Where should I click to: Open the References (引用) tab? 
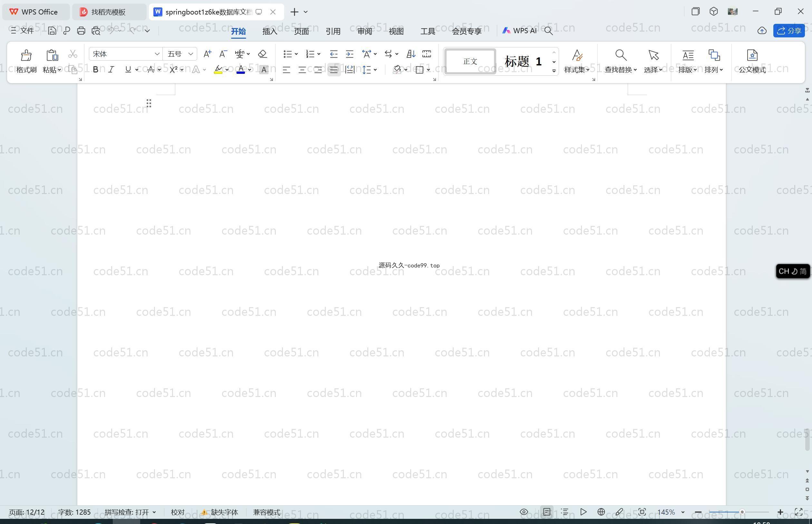[x=333, y=31]
